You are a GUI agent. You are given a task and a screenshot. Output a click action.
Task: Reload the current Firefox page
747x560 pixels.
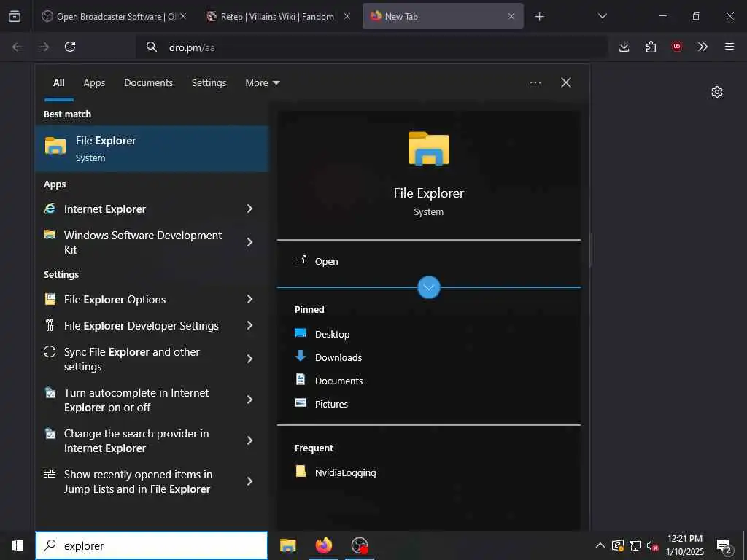click(70, 47)
